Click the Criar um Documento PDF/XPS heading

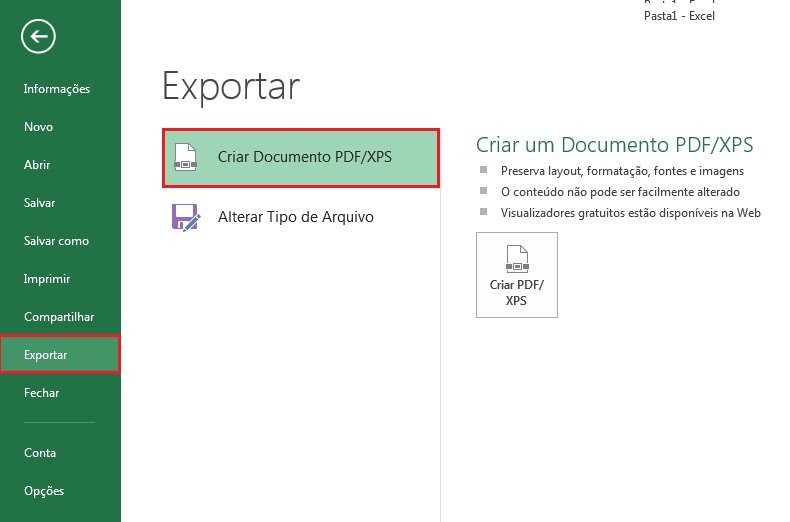614,145
